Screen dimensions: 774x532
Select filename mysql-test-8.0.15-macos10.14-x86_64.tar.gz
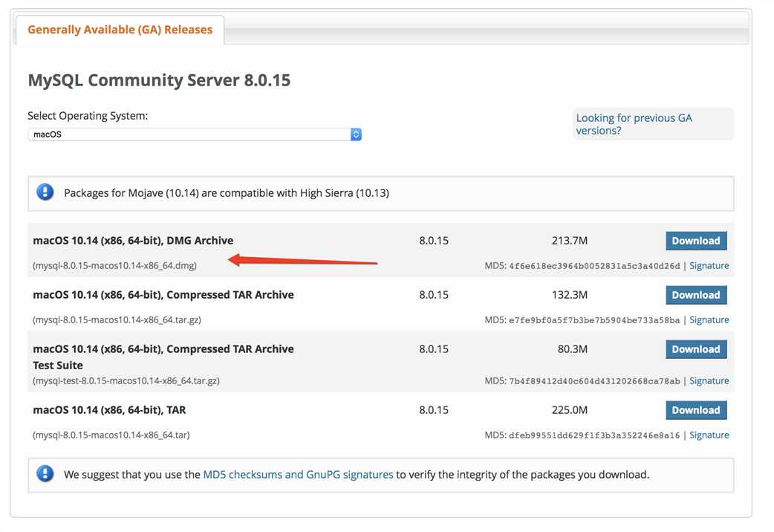(x=126, y=381)
